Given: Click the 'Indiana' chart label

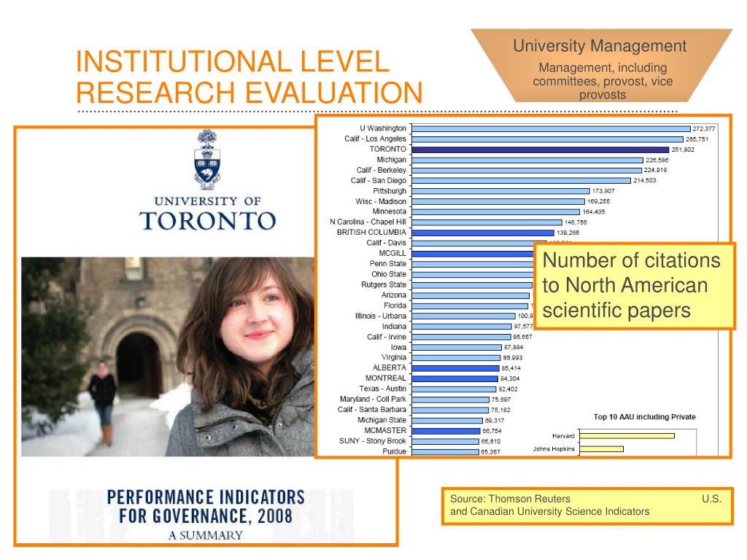Looking at the screenshot, I should [x=394, y=327].
